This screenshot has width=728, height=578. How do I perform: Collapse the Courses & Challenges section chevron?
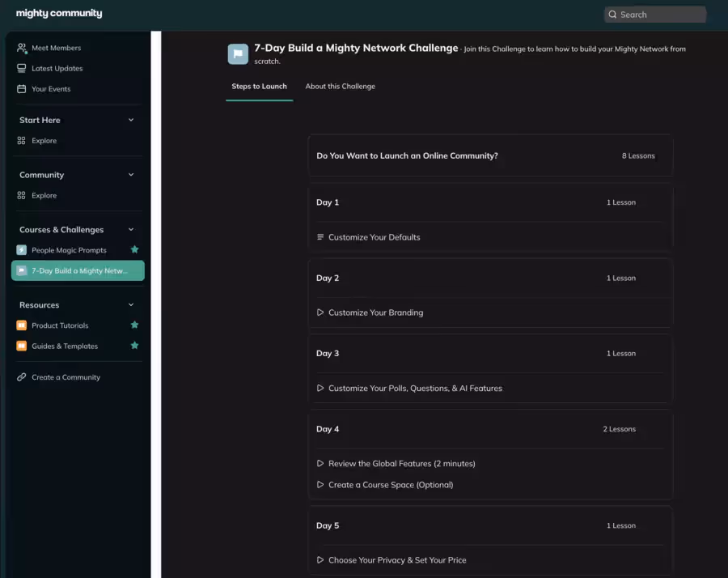click(131, 230)
